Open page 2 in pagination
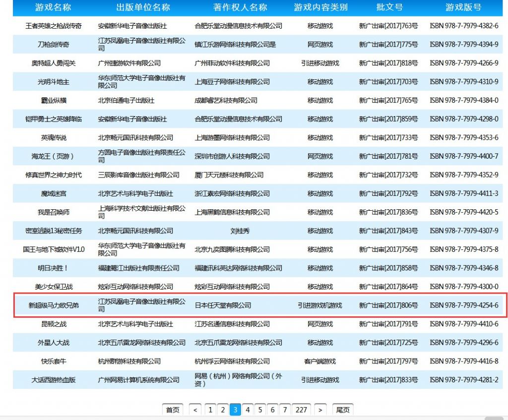The image size is (508, 420). point(223,410)
